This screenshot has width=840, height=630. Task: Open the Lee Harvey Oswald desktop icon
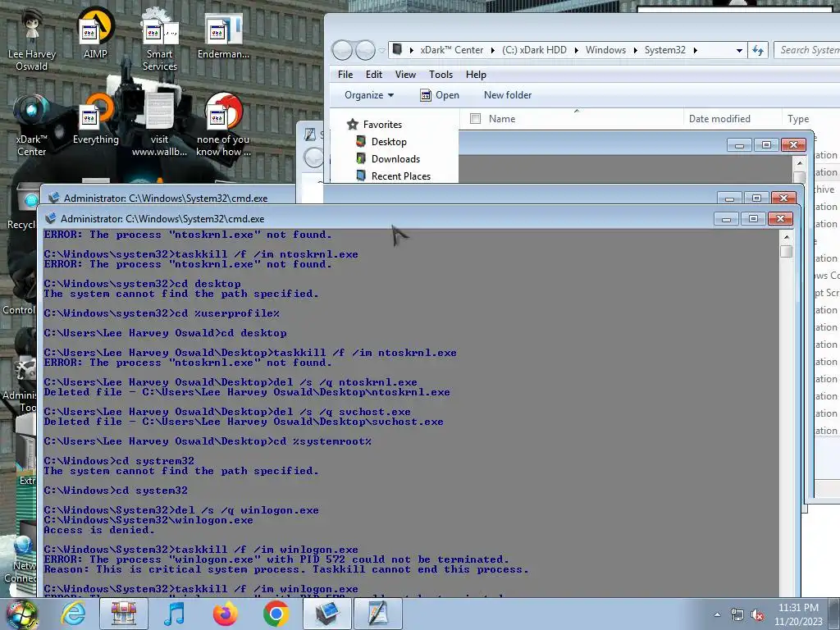click(x=32, y=40)
